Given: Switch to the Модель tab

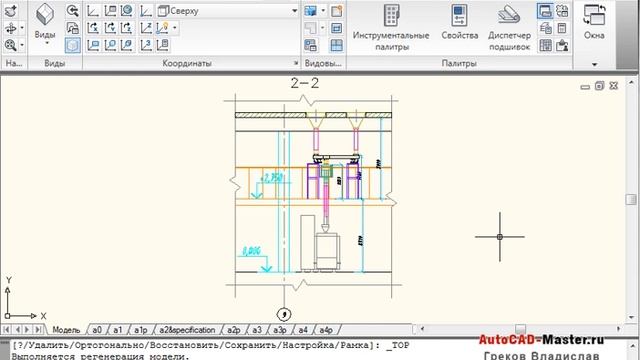Looking at the screenshot, I should [x=66, y=330].
